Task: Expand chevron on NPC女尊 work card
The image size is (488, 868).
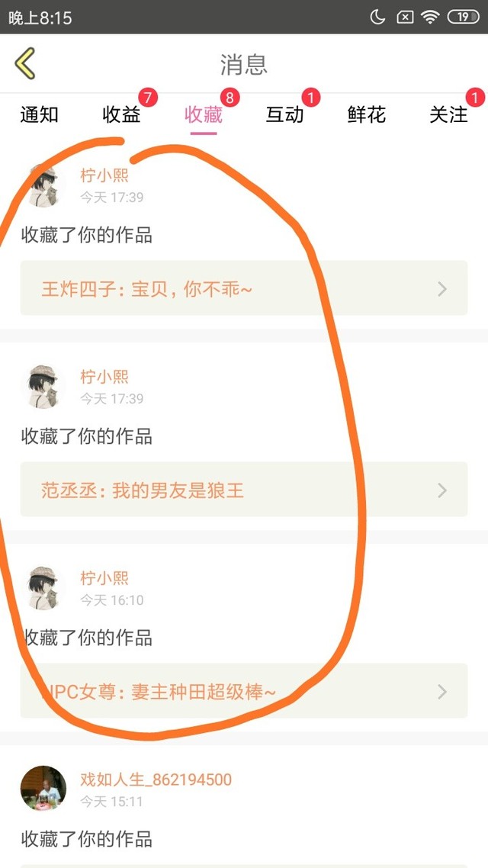Action: coord(442,692)
